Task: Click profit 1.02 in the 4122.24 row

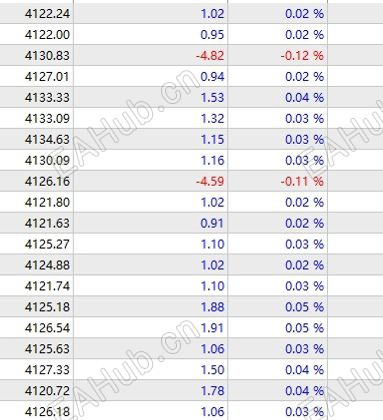Action: pyautogui.click(x=212, y=14)
